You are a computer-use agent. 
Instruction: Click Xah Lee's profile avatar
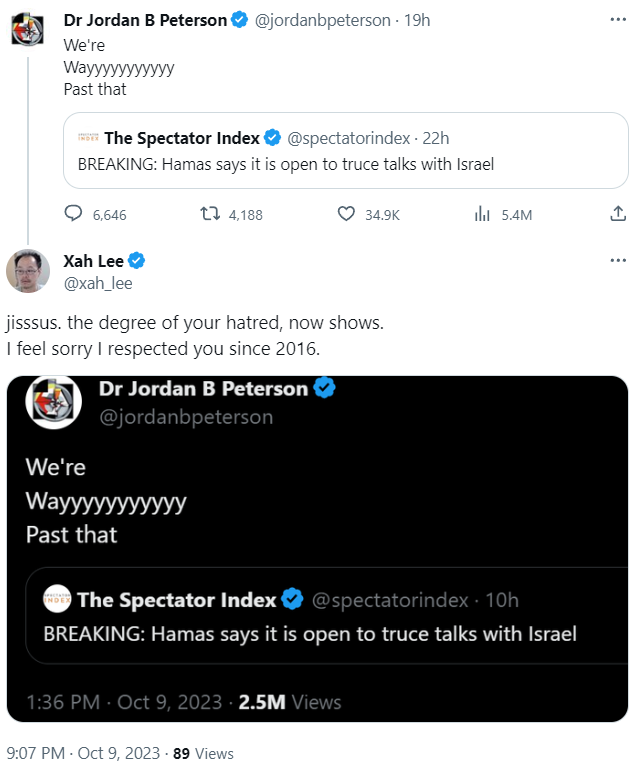(x=28, y=271)
